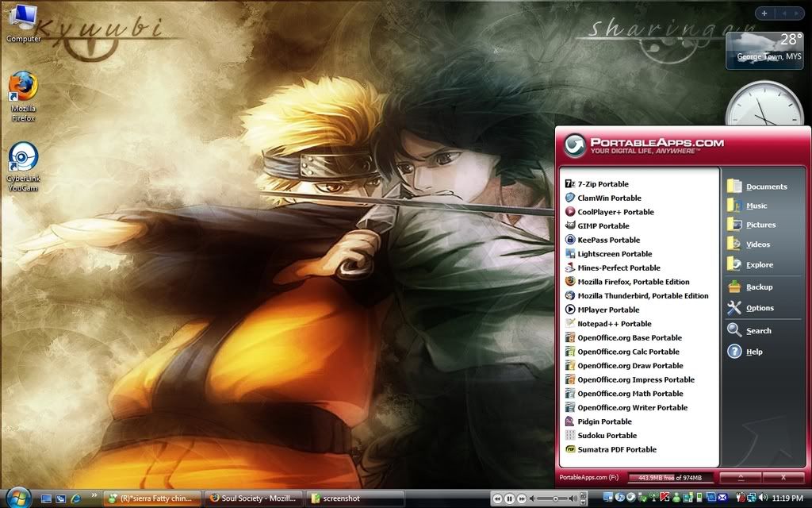Open the Music folder in PortableApps menu
812x508 pixels.
click(x=747, y=206)
